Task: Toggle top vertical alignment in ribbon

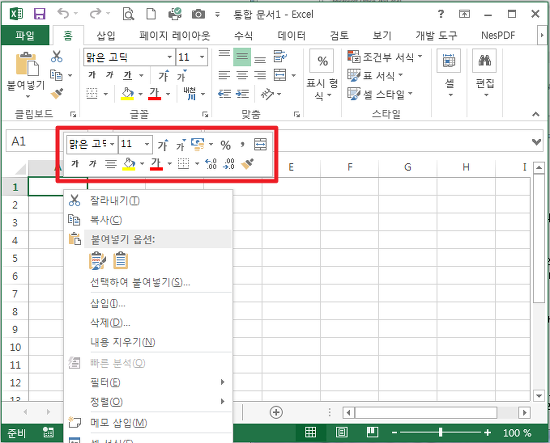Action: [224, 54]
